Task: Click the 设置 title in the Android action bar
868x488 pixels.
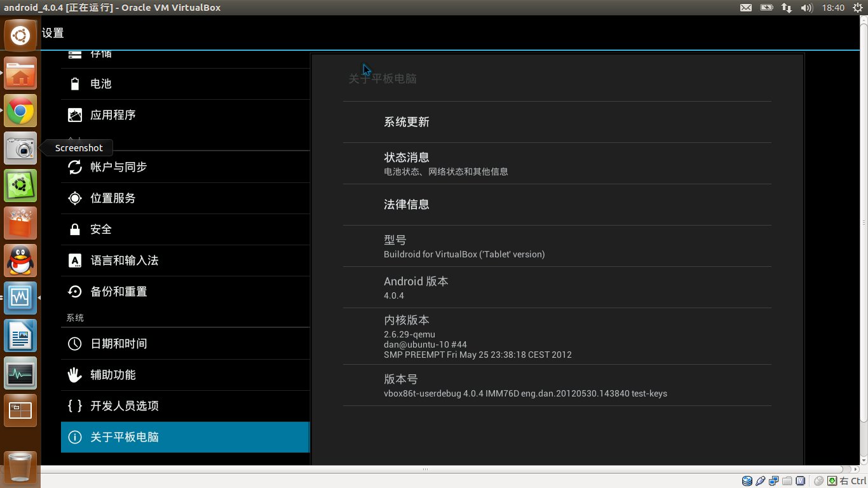Action: point(53,33)
